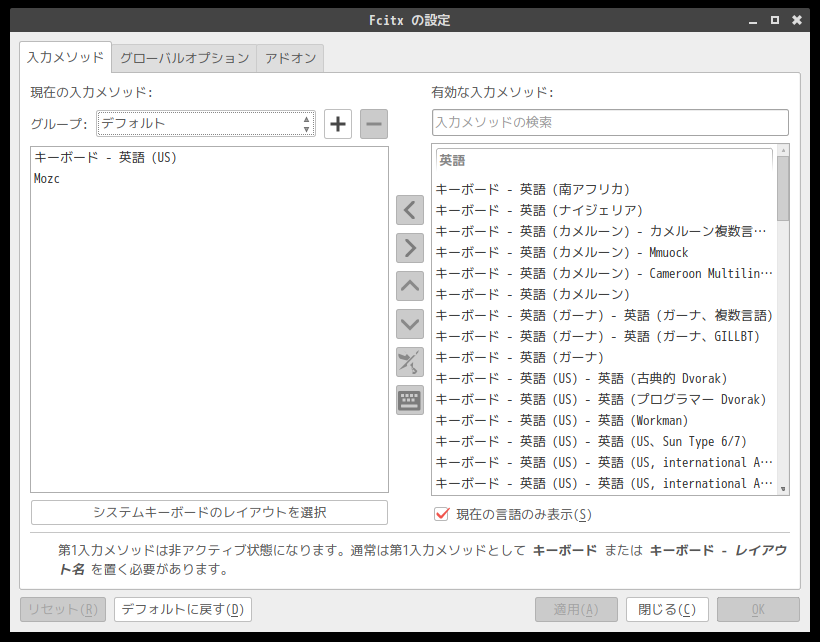Open the グループ デフォルト dropdown
The width and height of the screenshot is (820, 642).
click(x=206, y=124)
